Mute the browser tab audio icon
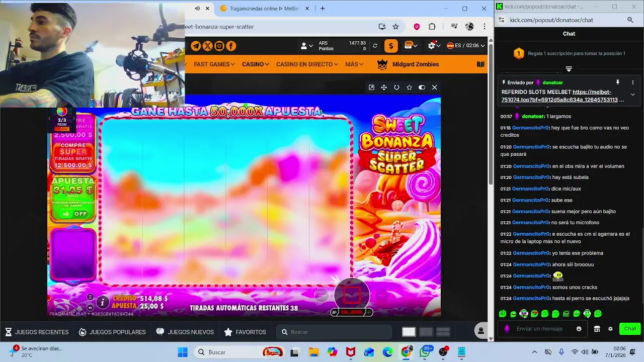Viewport: 644px width, 362px height. coord(197,9)
